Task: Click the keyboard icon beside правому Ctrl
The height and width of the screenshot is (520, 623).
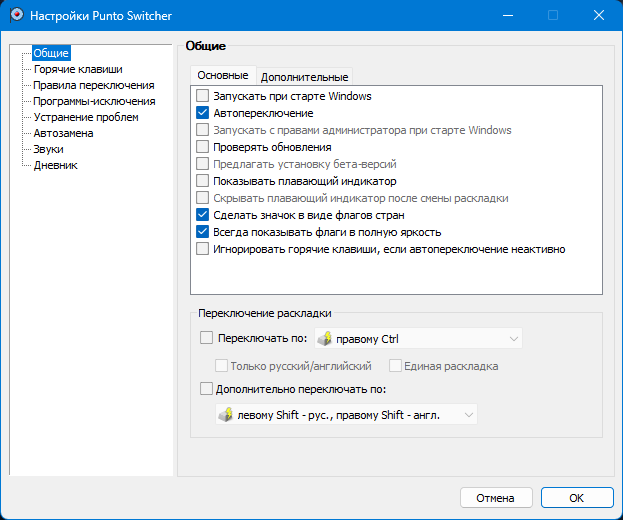Action: click(324, 339)
